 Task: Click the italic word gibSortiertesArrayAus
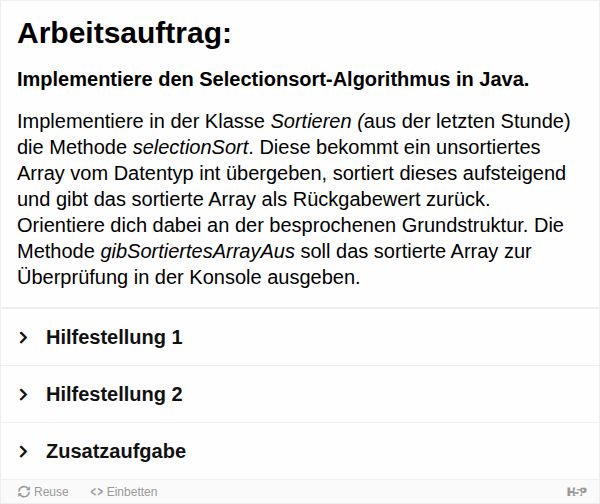pos(197,252)
